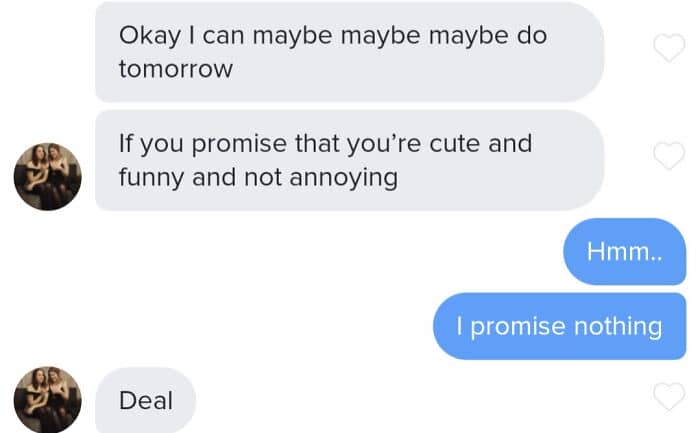Image resolution: width=700 pixels, height=433 pixels.
Task: Tap heart beside "funny and not annoying" message
Action: (669, 155)
